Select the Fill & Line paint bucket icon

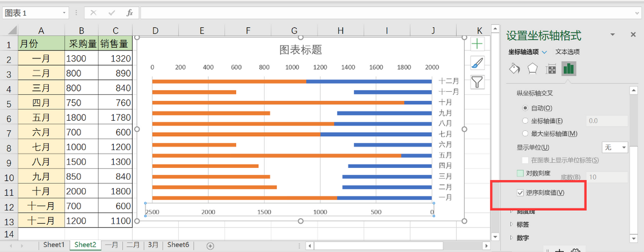(514, 69)
